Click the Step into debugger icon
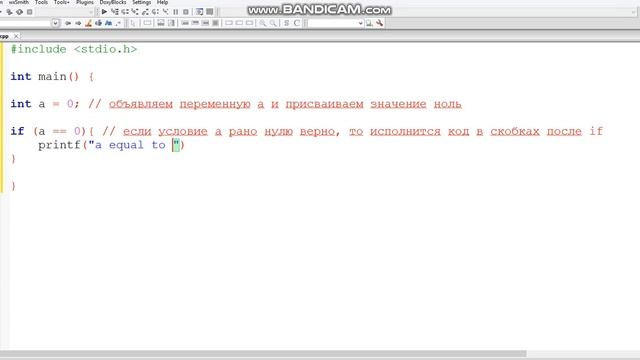The image size is (640, 360). click(135, 12)
